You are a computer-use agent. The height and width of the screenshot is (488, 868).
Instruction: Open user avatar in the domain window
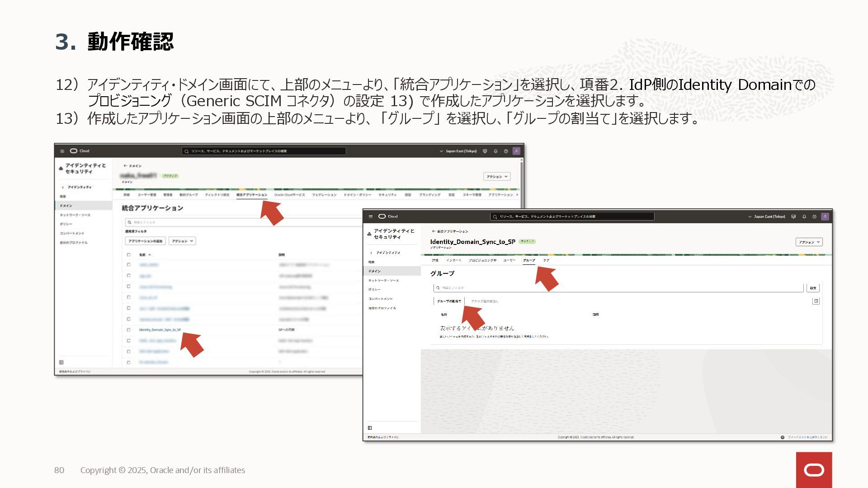point(516,151)
